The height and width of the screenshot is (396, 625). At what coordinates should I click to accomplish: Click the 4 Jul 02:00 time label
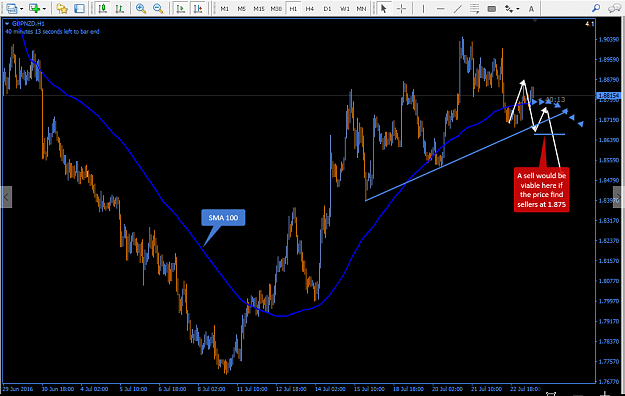coord(94,389)
